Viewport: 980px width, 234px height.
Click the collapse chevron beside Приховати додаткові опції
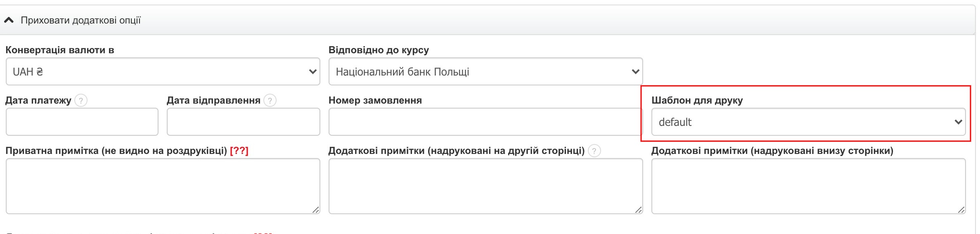click(9, 20)
